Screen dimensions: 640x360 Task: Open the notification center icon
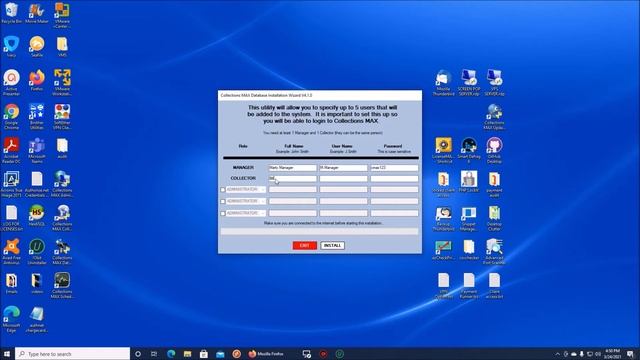pyautogui.click(x=631, y=354)
